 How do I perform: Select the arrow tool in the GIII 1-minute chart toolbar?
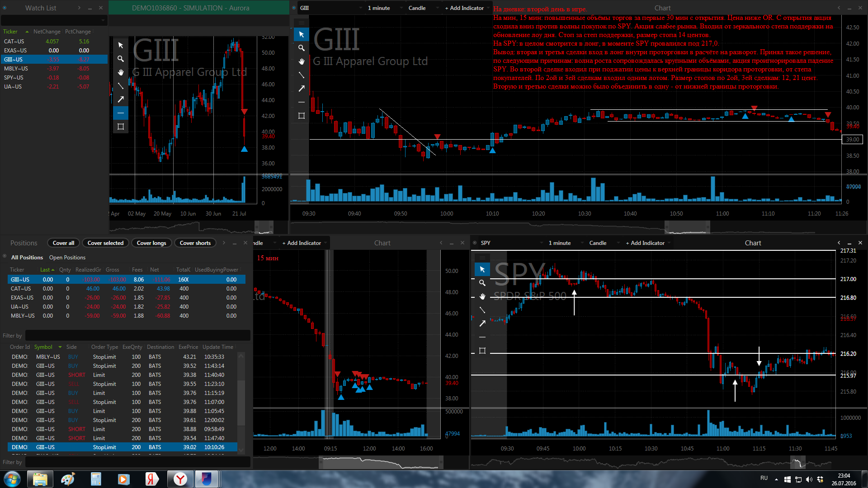pos(302,89)
